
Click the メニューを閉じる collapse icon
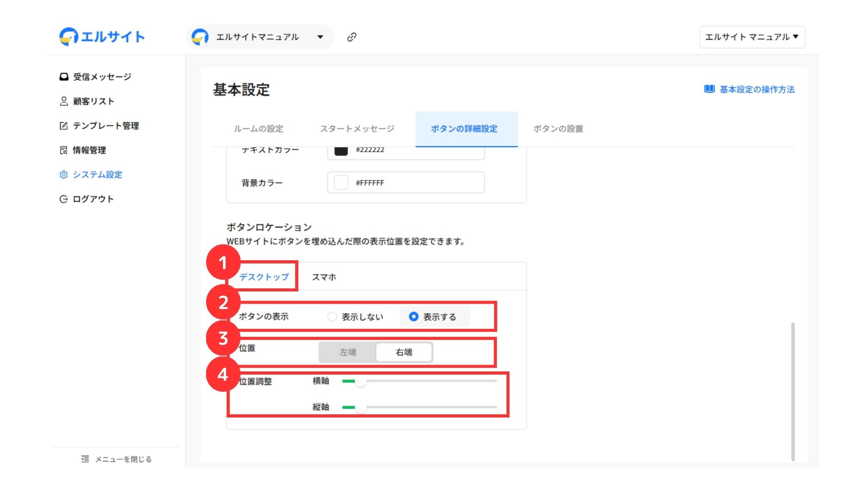85,459
